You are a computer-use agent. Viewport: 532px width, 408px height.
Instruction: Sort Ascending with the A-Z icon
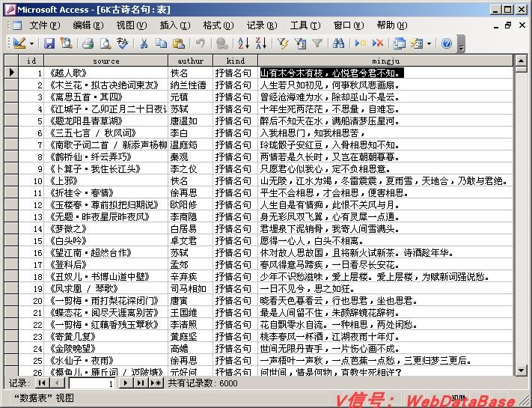pos(244,43)
